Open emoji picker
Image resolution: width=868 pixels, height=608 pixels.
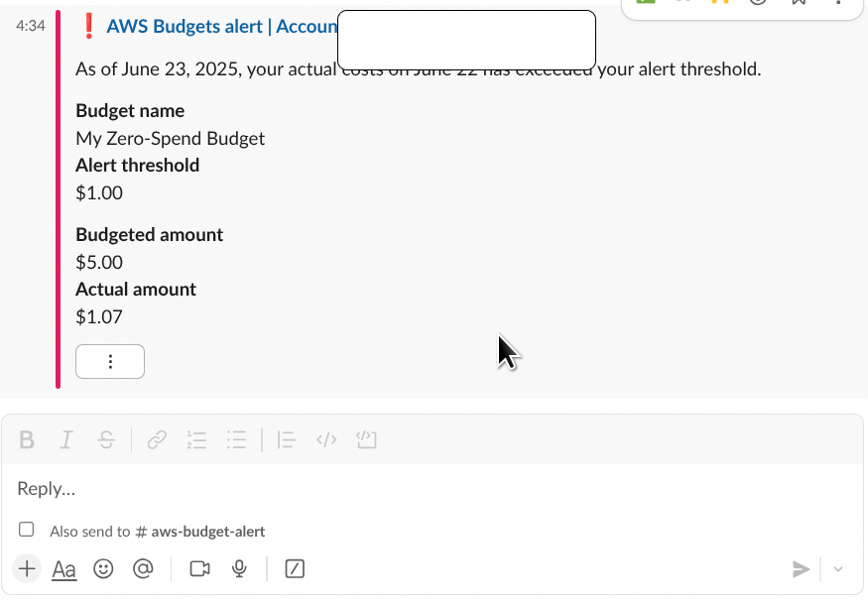coord(103,568)
